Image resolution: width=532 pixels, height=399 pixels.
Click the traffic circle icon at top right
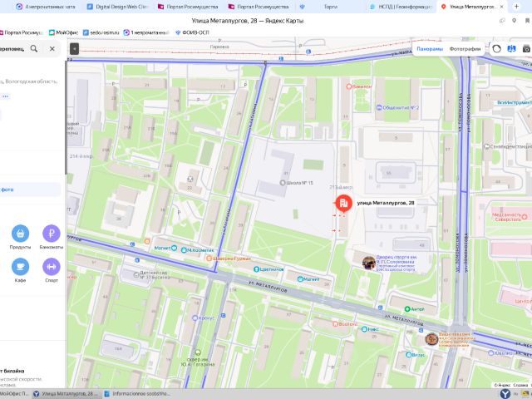pos(496,49)
